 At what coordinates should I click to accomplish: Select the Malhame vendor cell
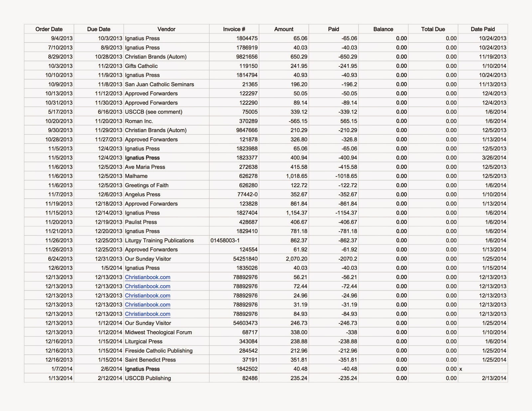[x=166, y=176]
